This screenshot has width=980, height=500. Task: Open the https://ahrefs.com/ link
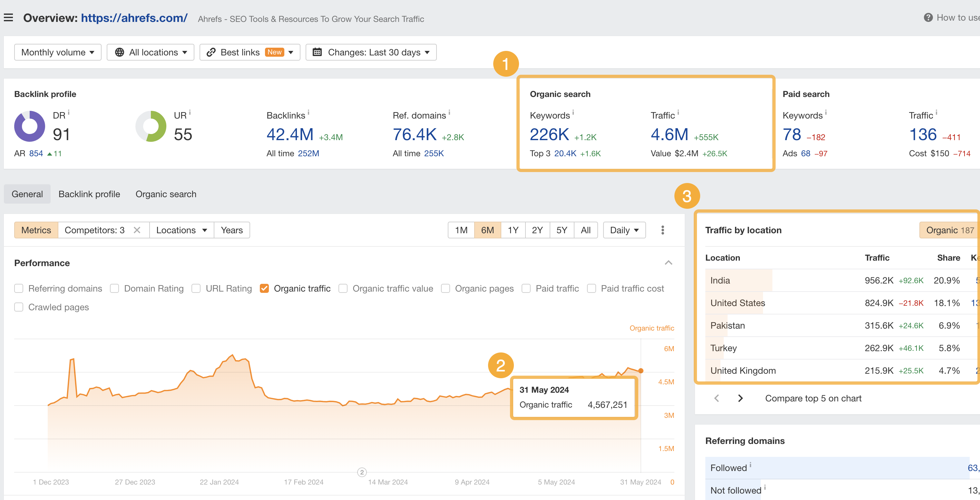(x=134, y=18)
